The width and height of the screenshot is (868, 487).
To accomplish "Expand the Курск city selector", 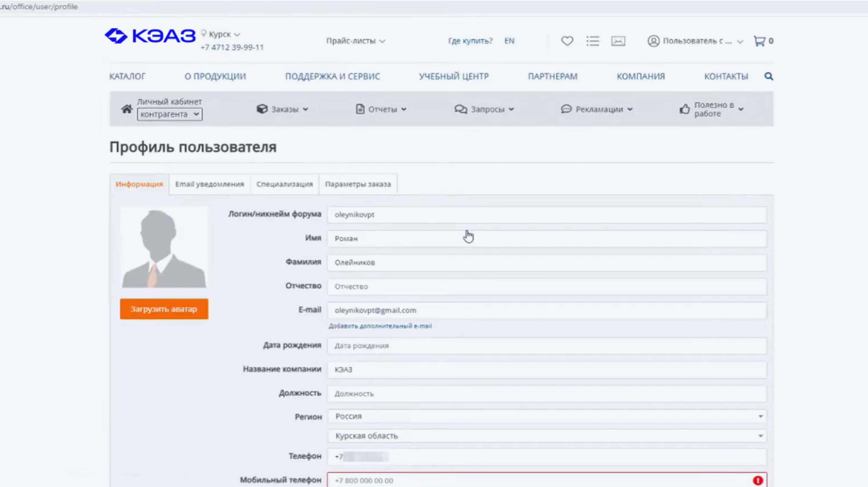I will (x=224, y=34).
